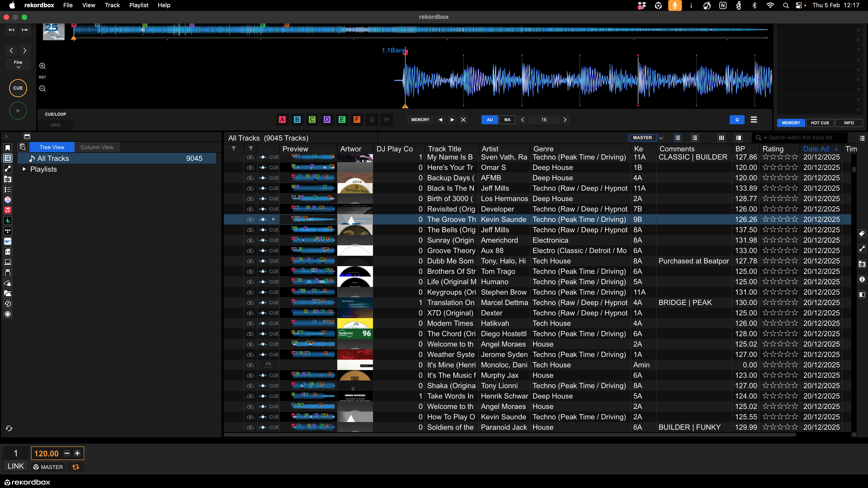This screenshot has width=868, height=488.
Task: Decrease loop beat size from 16
Action: 523,120
